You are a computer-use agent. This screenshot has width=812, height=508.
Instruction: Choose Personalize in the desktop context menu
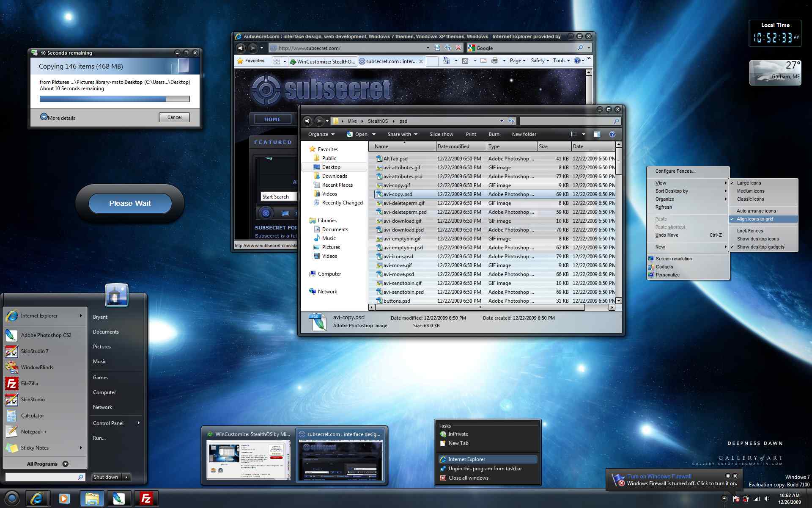688,275
